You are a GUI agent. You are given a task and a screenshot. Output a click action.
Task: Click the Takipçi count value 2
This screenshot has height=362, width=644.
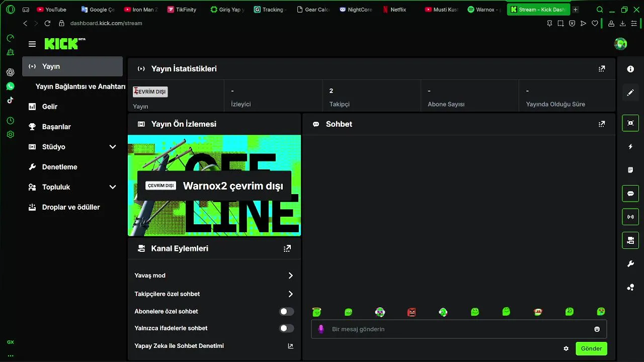(x=331, y=91)
